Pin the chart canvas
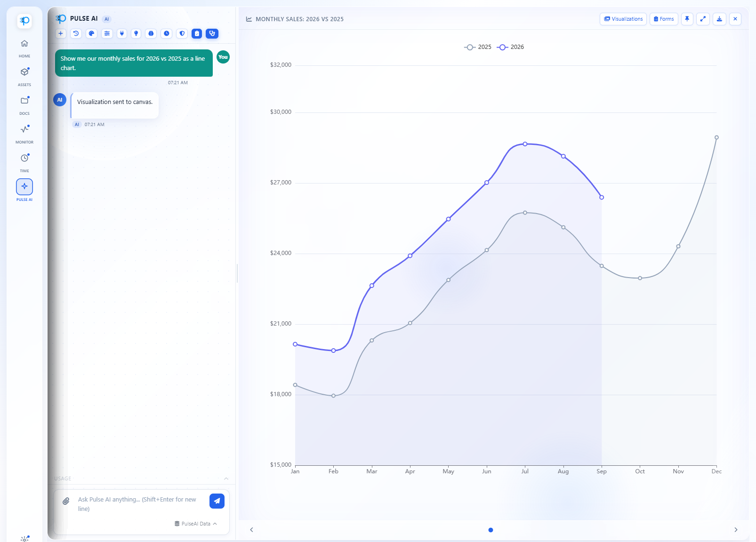This screenshot has height=542, width=756. point(687,19)
